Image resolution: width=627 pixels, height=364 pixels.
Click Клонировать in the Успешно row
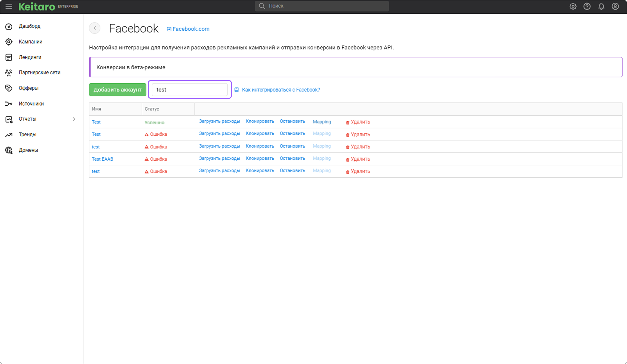(260, 121)
